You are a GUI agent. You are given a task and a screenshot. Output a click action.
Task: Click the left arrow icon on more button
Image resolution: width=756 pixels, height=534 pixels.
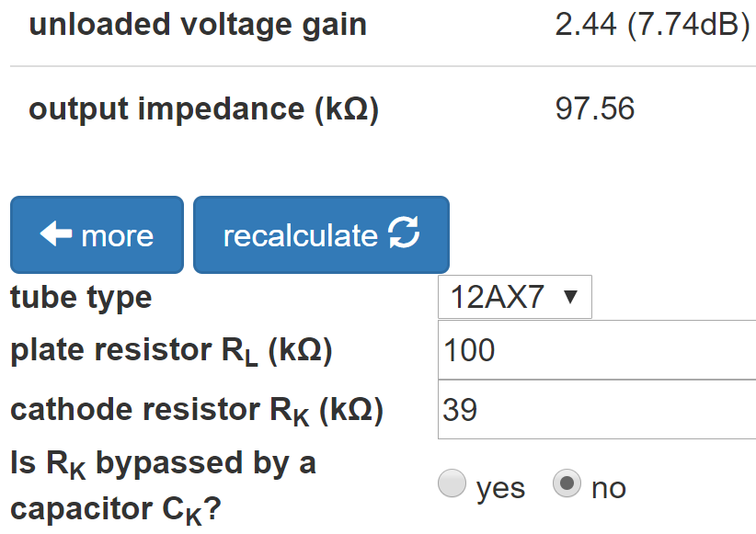coord(56,233)
